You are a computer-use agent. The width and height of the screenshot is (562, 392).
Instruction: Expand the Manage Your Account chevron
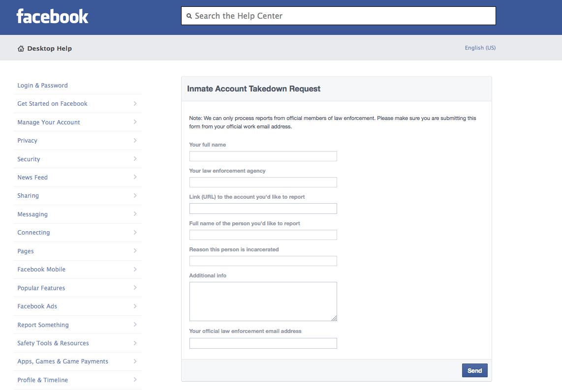(x=135, y=122)
